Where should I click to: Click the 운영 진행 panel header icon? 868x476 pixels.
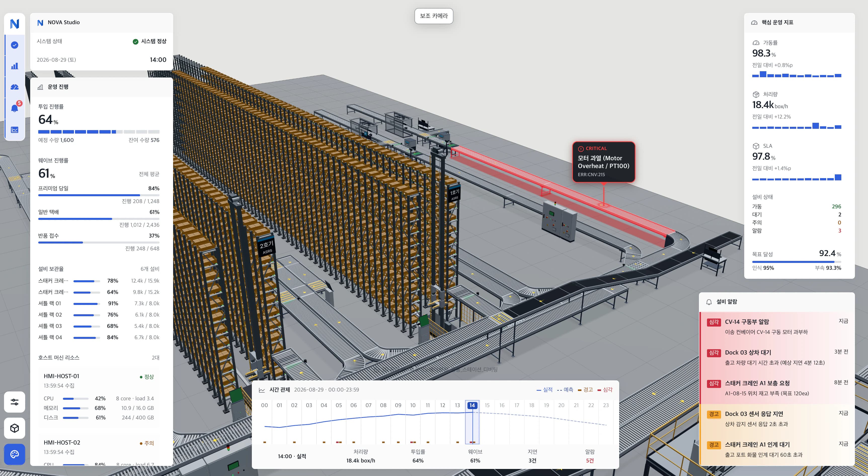pyautogui.click(x=41, y=87)
